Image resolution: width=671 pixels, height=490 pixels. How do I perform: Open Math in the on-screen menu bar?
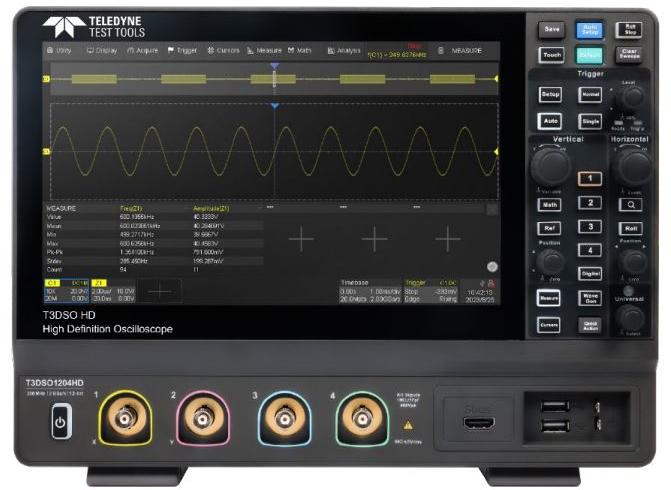coord(300,50)
